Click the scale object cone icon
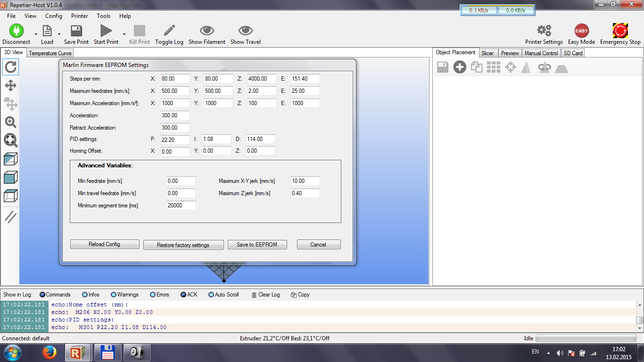Image resolution: width=644 pixels, height=362 pixels. [x=526, y=67]
